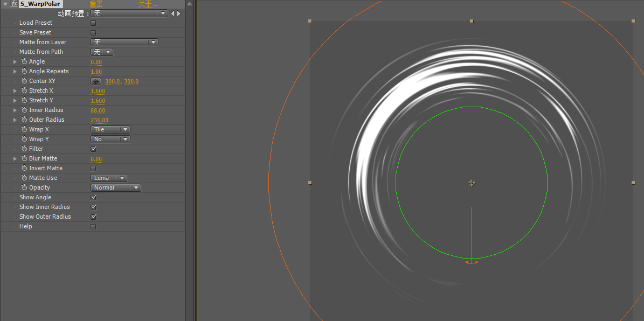Viewport: 644px width, 321px height.
Task: Expand the Stretch X property
Action: click(x=15, y=90)
